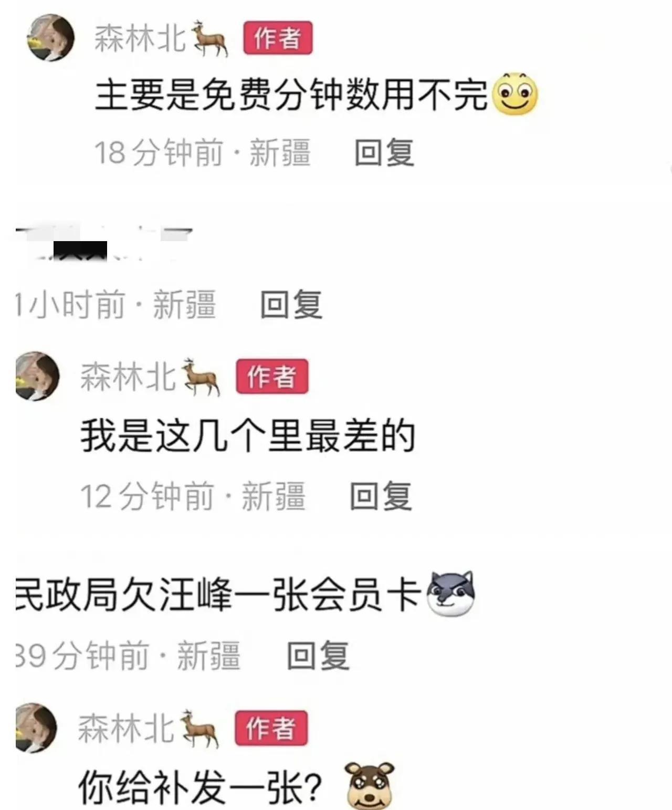Tap 回复 next to 12分钟前
The width and height of the screenshot is (672, 810).
(381, 495)
